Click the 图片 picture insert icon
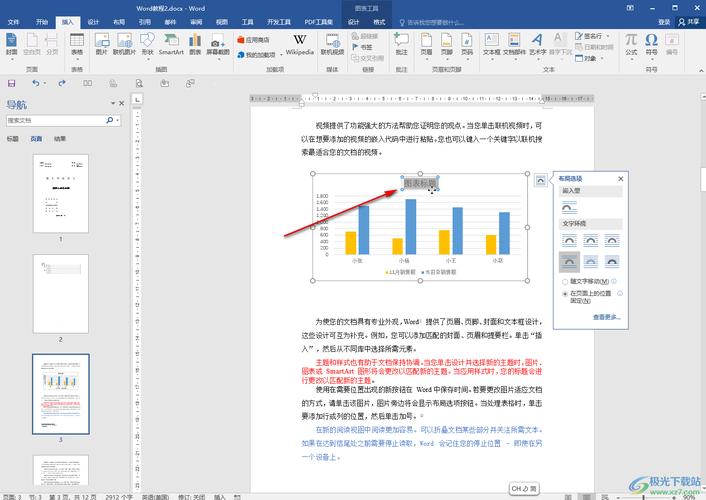Screen dimensions: 706x500 [x=102, y=45]
